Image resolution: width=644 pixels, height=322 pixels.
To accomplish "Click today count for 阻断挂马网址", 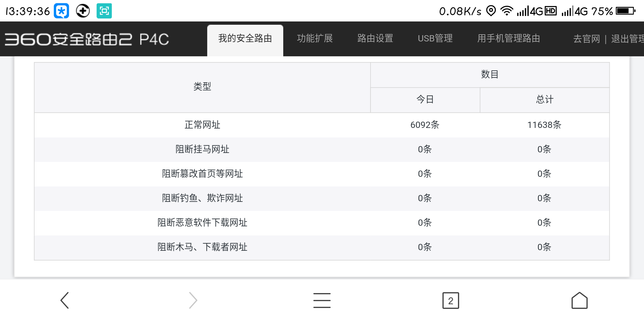I will click(x=425, y=149).
